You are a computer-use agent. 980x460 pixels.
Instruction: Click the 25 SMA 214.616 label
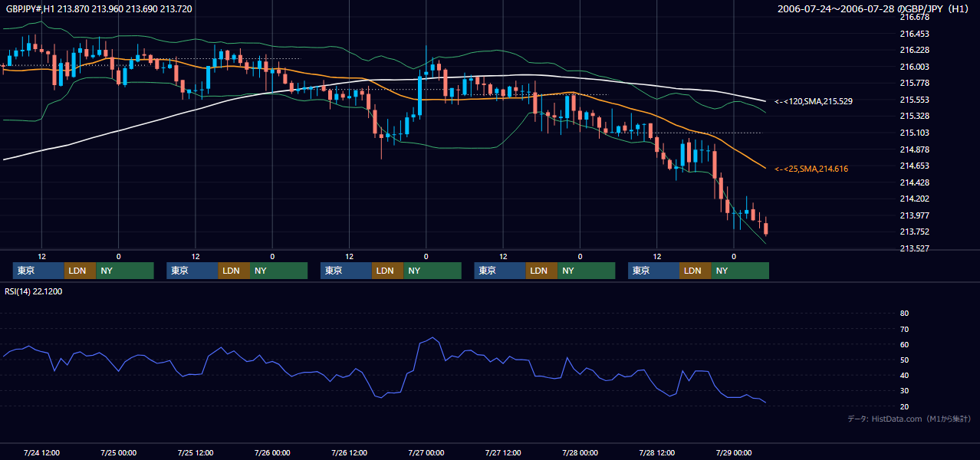click(x=811, y=169)
